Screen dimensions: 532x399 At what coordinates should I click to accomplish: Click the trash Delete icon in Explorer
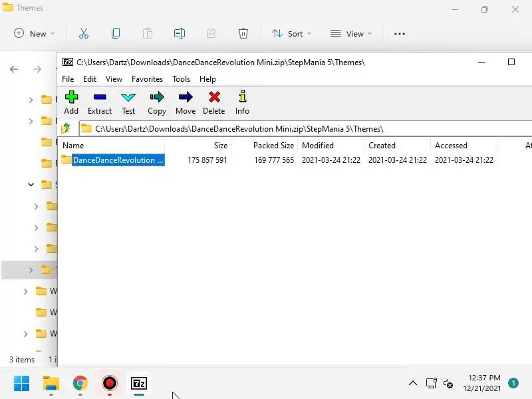tap(243, 34)
